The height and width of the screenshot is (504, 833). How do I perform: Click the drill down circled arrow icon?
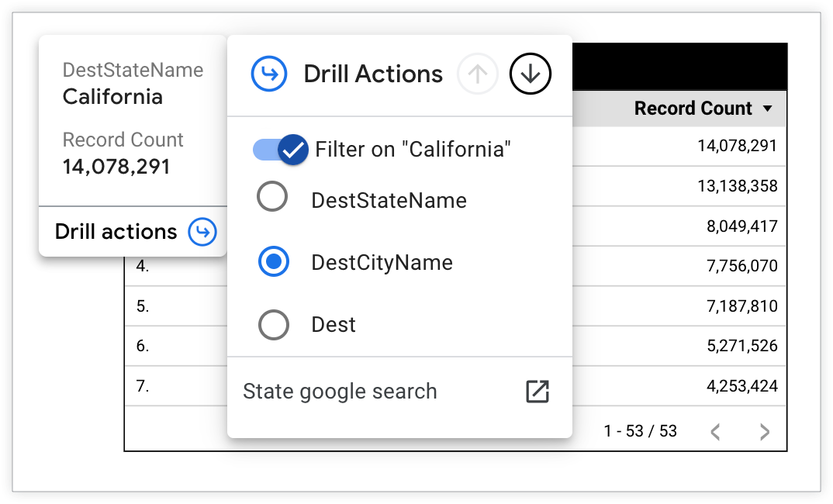pos(531,74)
